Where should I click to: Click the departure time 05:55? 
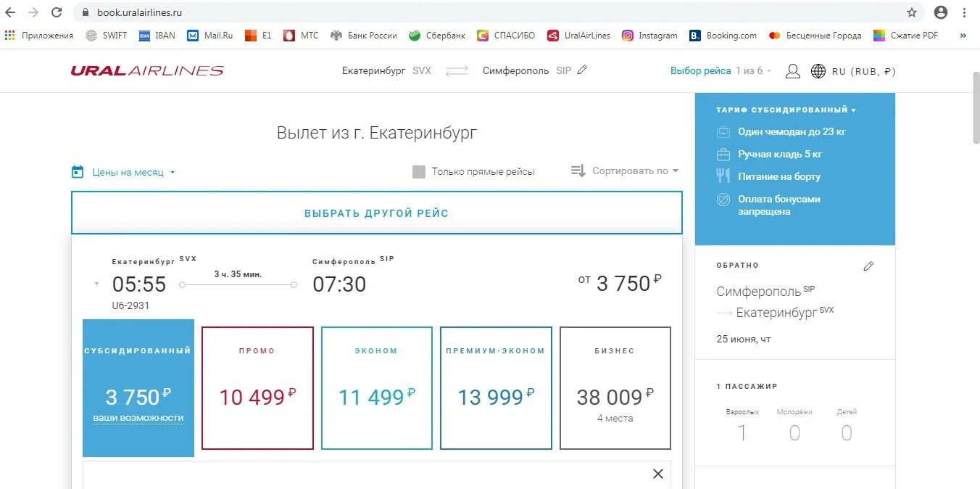pos(139,284)
